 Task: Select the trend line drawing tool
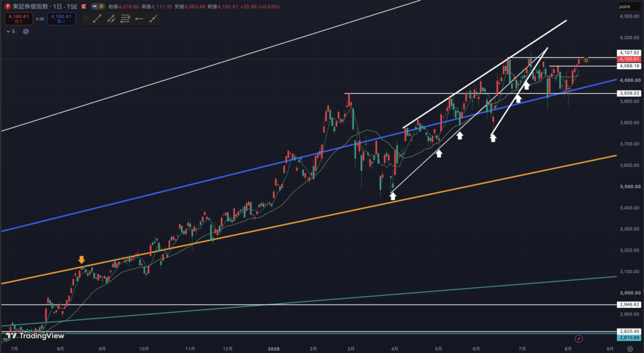click(x=97, y=18)
